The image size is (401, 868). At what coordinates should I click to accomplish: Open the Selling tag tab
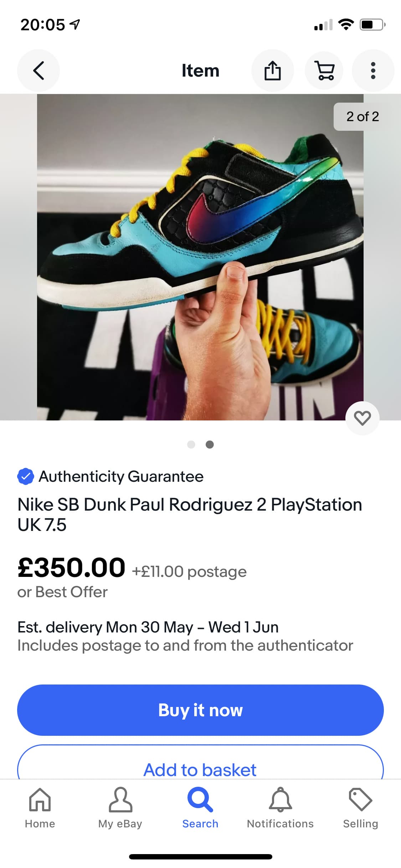[360, 808]
